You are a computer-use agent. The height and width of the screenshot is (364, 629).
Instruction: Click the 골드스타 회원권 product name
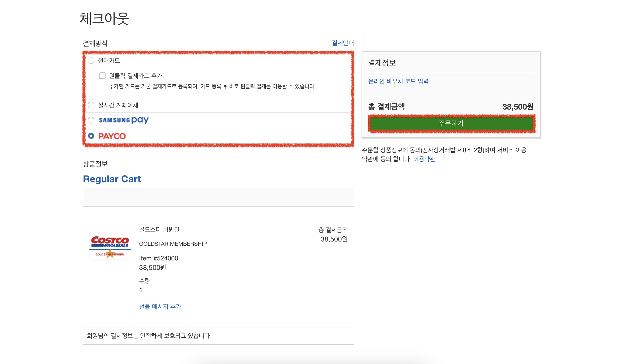pyautogui.click(x=159, y=229)
